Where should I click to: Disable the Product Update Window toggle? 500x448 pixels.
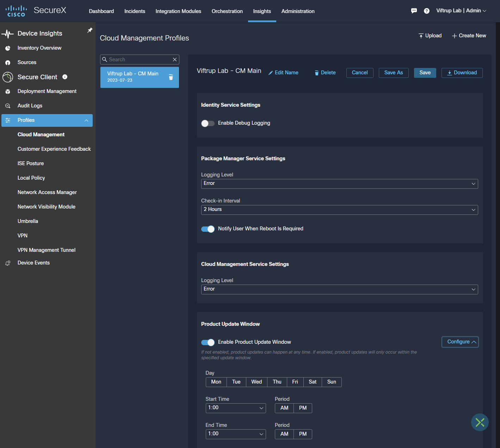208,342
